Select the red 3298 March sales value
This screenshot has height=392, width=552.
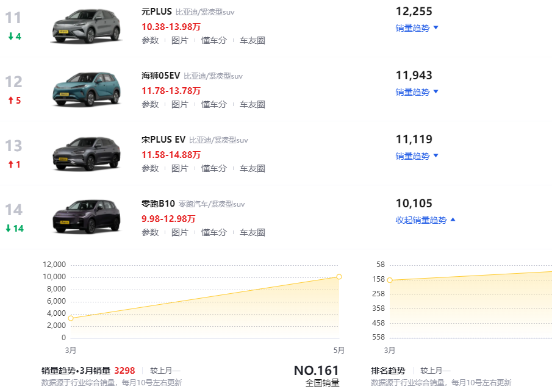click(124, 371)
